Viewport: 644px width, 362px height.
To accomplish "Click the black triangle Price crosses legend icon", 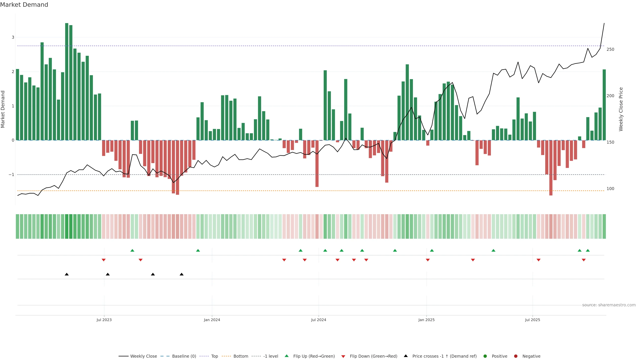I will coord(406,356).
